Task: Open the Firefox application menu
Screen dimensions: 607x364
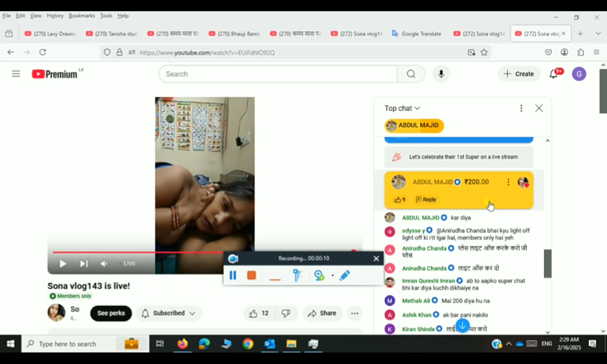Action: (596, 52)
